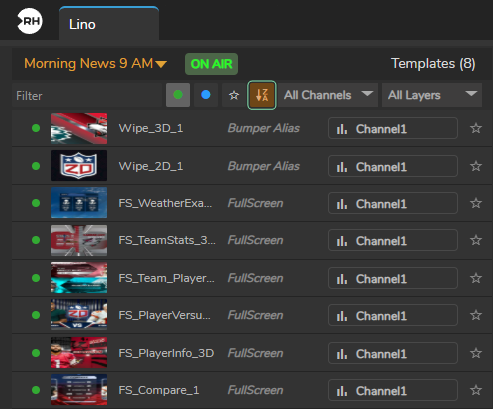Toggle the favorites star filter
This screenshot has height=409, width=493.
click(234, 95)
